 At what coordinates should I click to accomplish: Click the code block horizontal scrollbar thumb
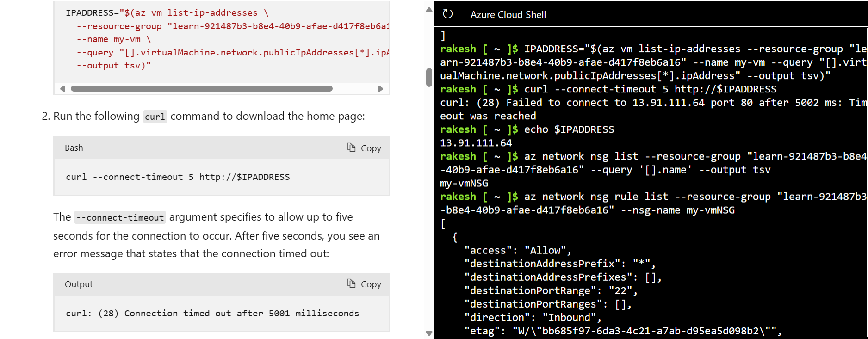[x=202, y=88]
